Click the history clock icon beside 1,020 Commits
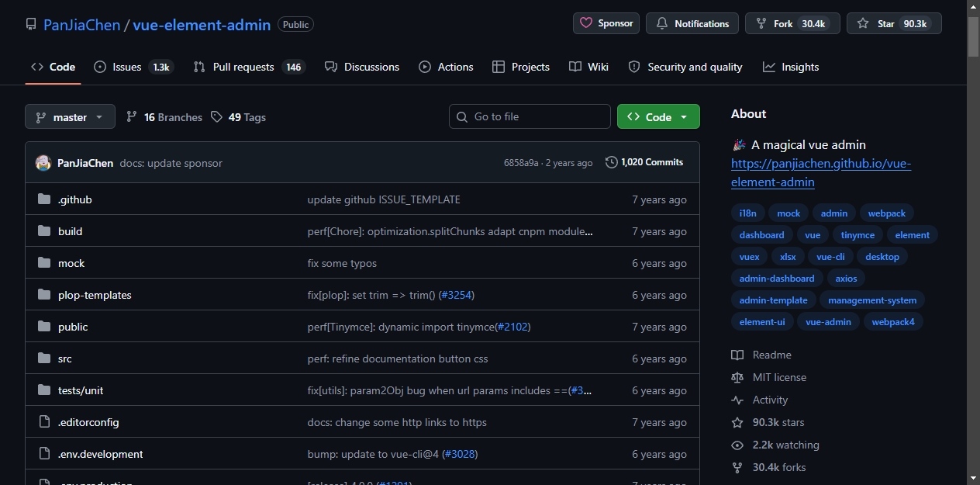 click(x=612, y=162)
